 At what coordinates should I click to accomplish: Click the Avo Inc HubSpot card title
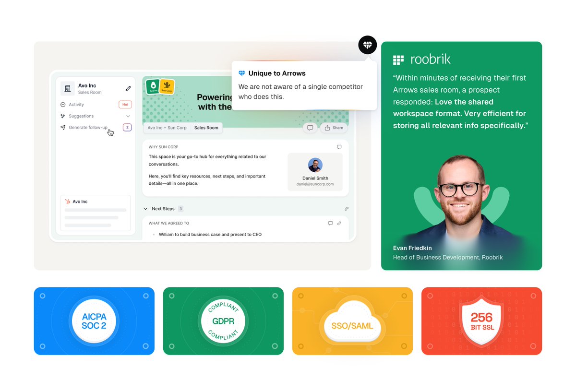(x=80, y=202)
